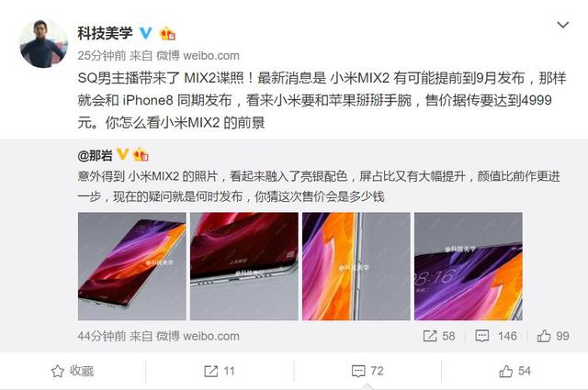The width and height of the screenshot is (588, 390).
Task: Open the 44分钟前 original post timestamp
Action: [102, 336]
